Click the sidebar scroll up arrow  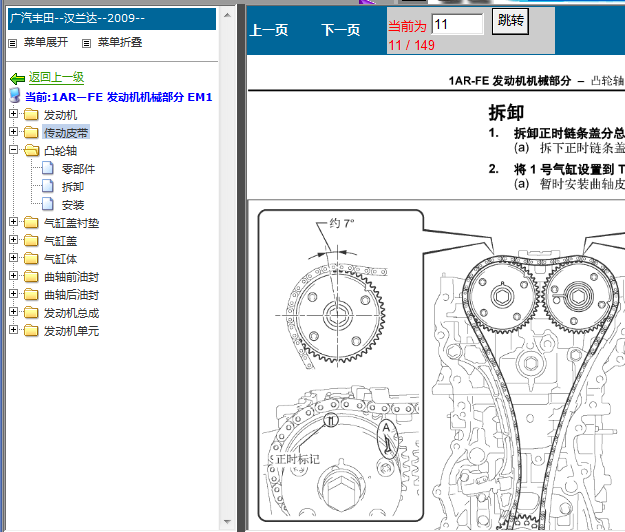click(228, 15)
